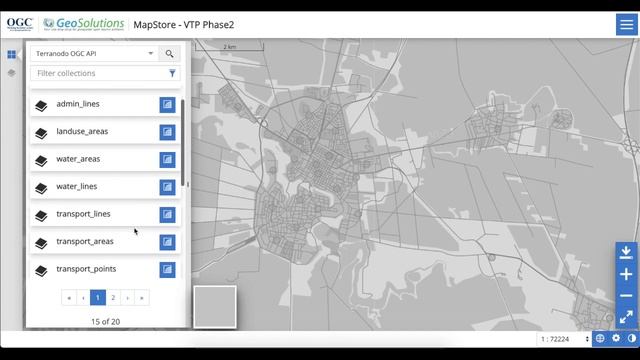Select page 2 of collections
This screenshot has width=640, height=360.
tap(113, 298)
